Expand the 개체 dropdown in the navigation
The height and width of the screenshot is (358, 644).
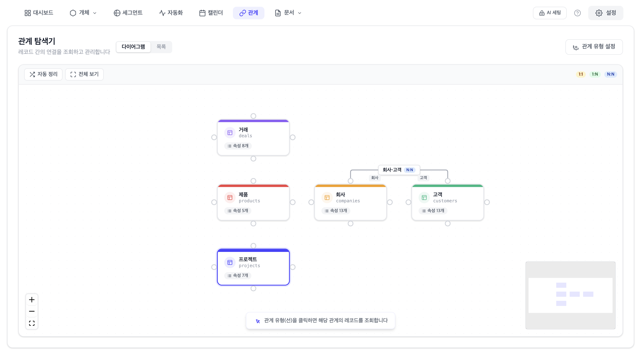[84, 13]
